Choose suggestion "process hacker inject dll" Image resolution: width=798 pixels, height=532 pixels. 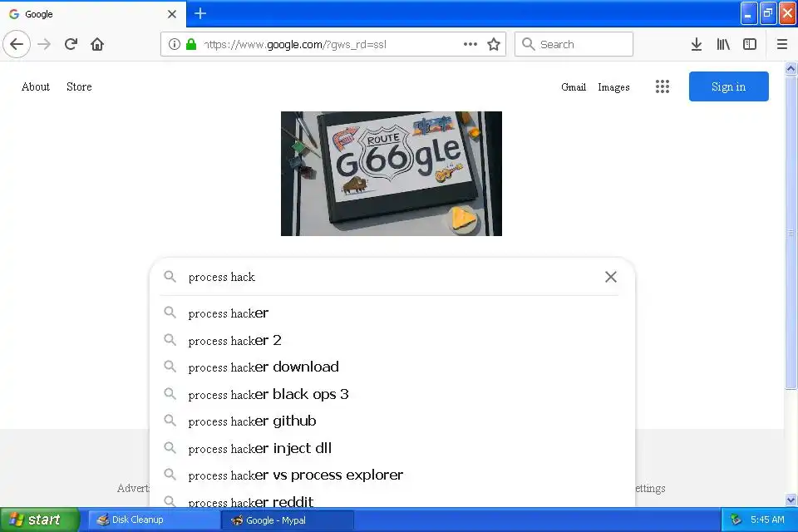click(x=392, y=448)
